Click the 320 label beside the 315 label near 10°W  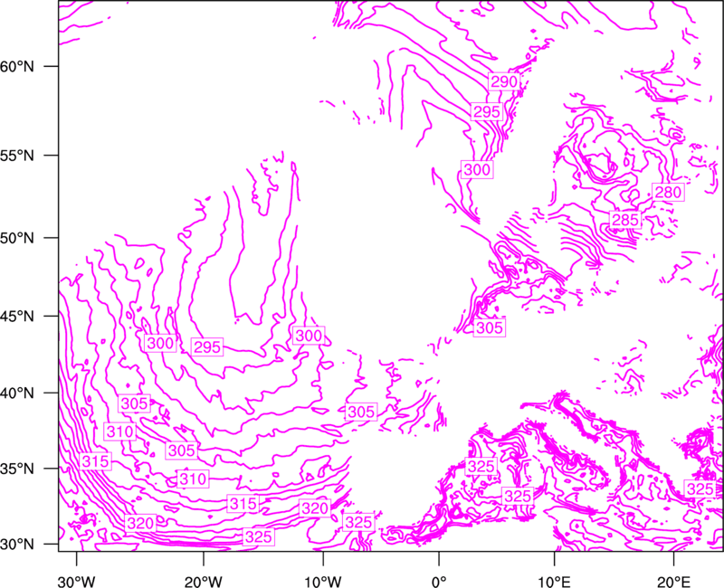(x=315, y=508)
